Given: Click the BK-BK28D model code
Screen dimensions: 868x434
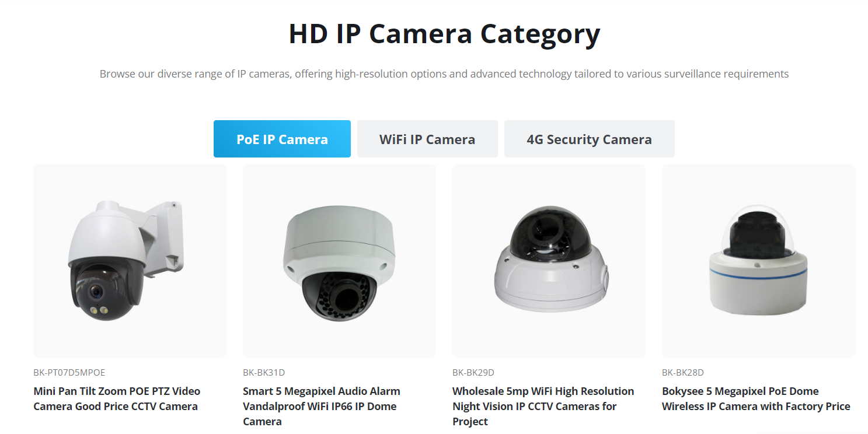Looking at the screenshot, I should tap(683, 372).
